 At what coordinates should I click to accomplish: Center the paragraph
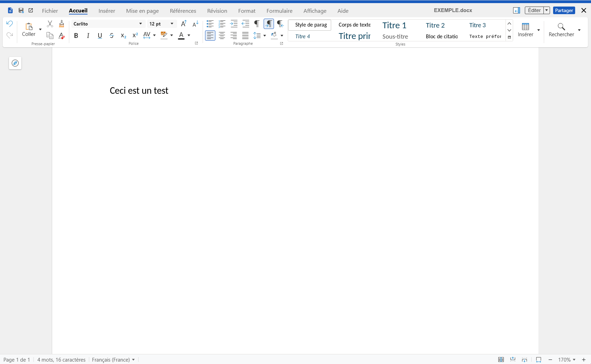tap(222, 35)
